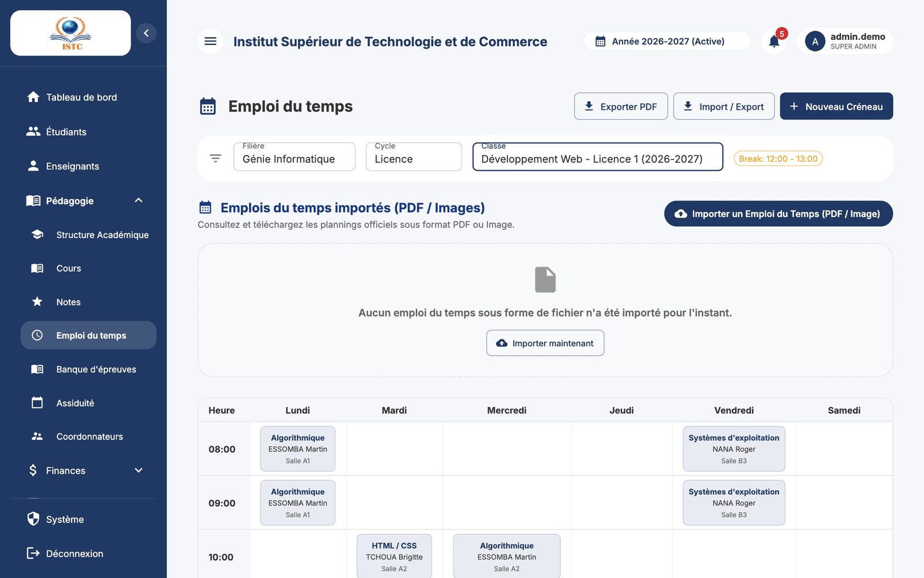
Task: Open the Filière dropdown Génie Informatique
Action: pyautogui.click(x=295, y=157)
